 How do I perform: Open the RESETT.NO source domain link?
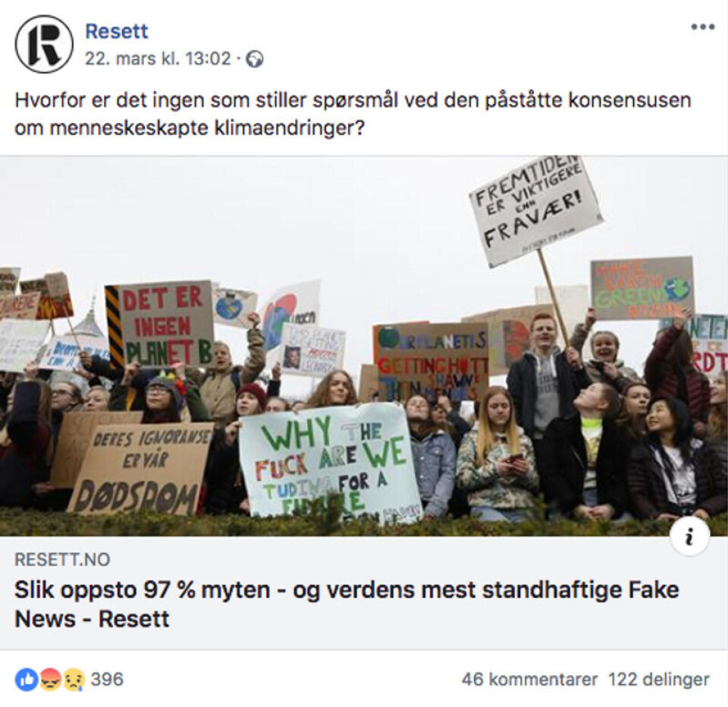tap(62, 560)
